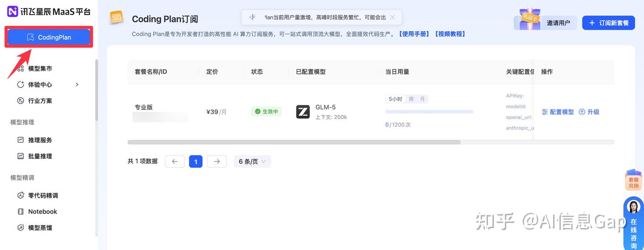Click the 上下文: 200k text
The height and width of the screenshot is (250, 644).
(331, 117)
